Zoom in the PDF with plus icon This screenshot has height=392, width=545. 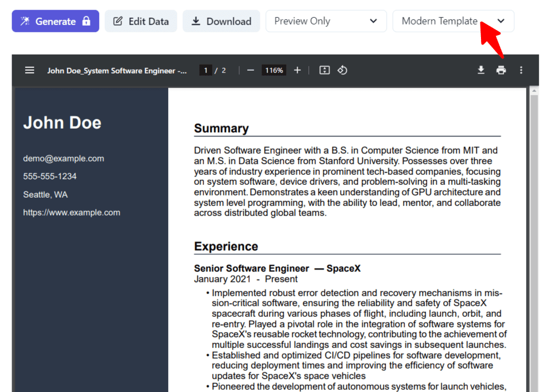tap(297, 71)
